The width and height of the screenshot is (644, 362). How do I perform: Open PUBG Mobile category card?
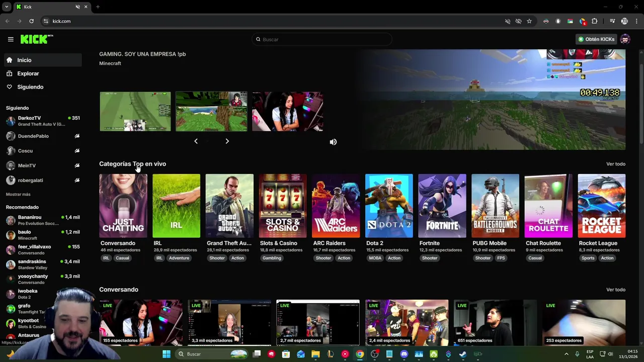tap(495, 206)
